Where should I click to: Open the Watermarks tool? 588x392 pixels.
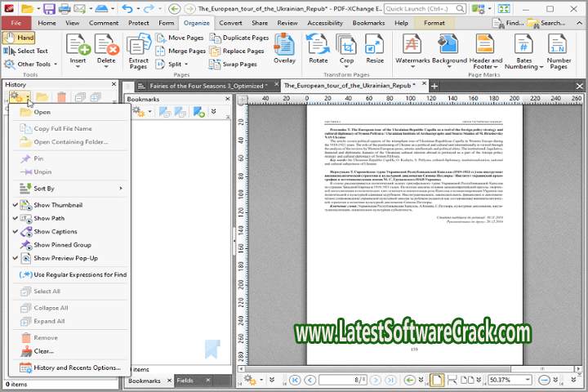412,48
